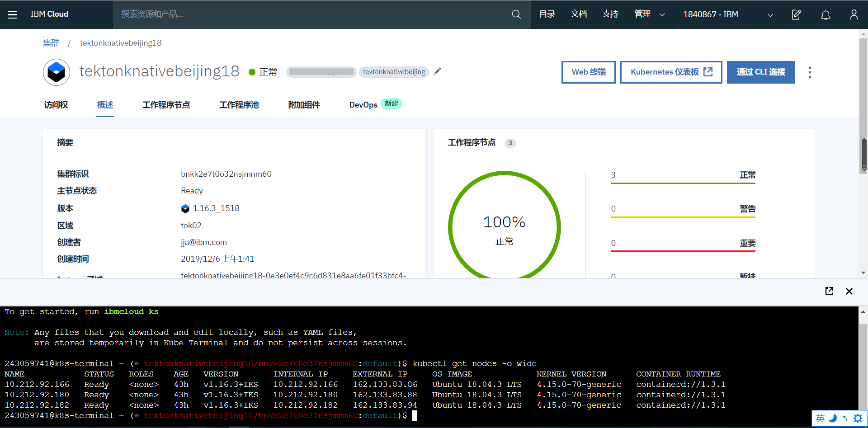Screen dimensions: 868x428
Task: Click the 100% 正常 health gauge
Action: pos(505,227)
